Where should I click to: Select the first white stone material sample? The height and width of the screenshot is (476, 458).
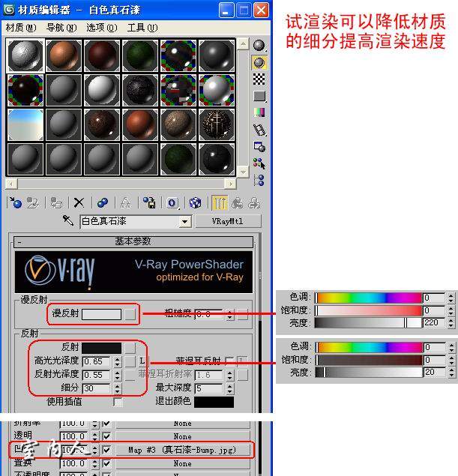[25, 55]
